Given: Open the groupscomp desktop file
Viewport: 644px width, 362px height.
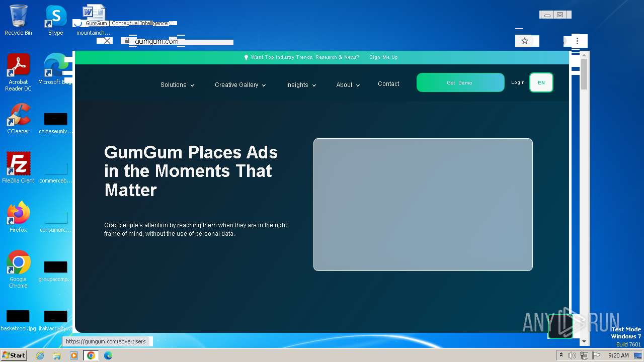Looking at the screenshot, I should 55,271.
